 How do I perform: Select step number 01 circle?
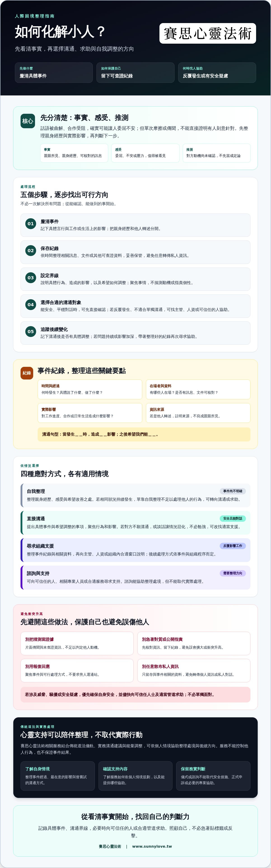pyautogui.click(x=31, y=224)
